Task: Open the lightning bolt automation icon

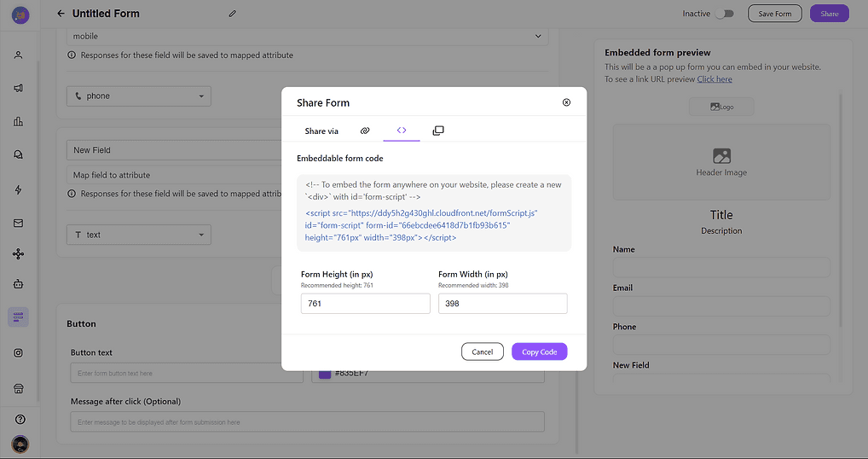Action: click(18, 190)
